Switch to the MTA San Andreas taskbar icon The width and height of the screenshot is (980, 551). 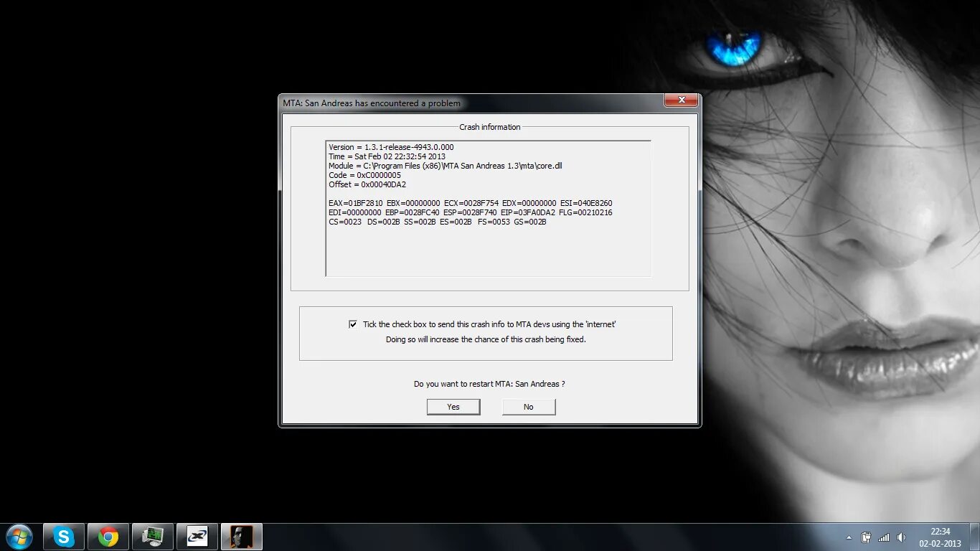(242, 537)
